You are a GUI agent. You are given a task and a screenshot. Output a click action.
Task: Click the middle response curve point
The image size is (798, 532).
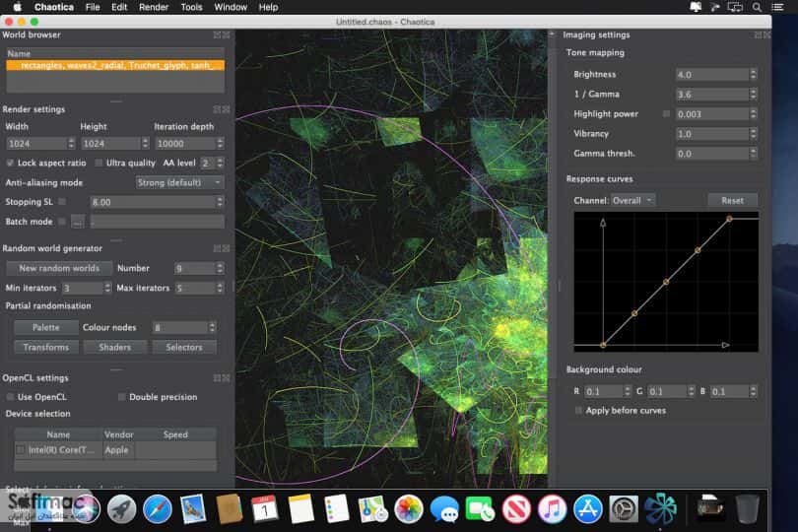click(x=666, y=282)
